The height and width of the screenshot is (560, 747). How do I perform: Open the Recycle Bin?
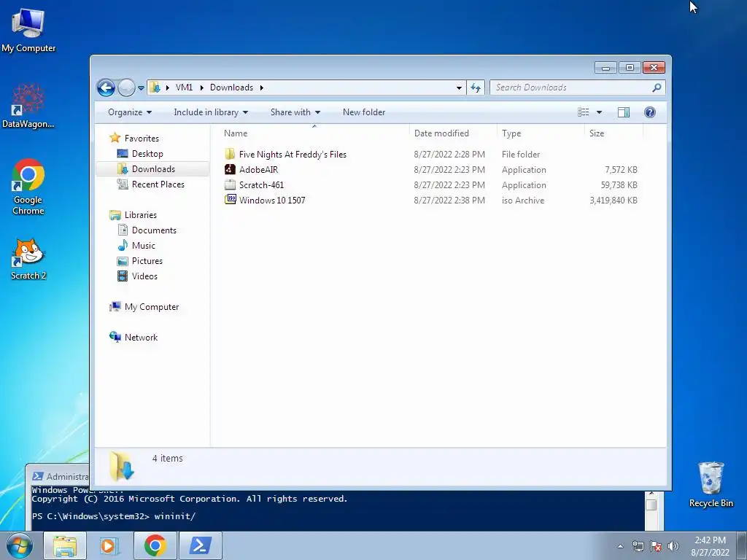tap(711, 484)
